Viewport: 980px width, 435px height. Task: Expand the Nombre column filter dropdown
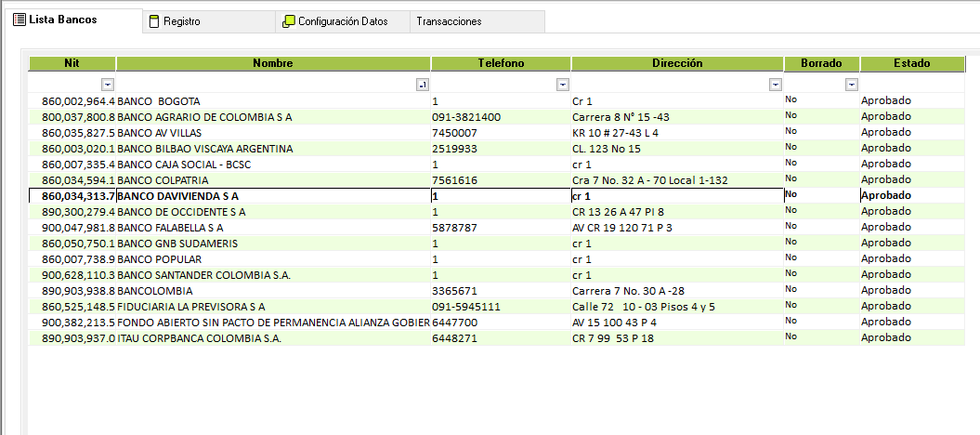(x=423, y=85)
